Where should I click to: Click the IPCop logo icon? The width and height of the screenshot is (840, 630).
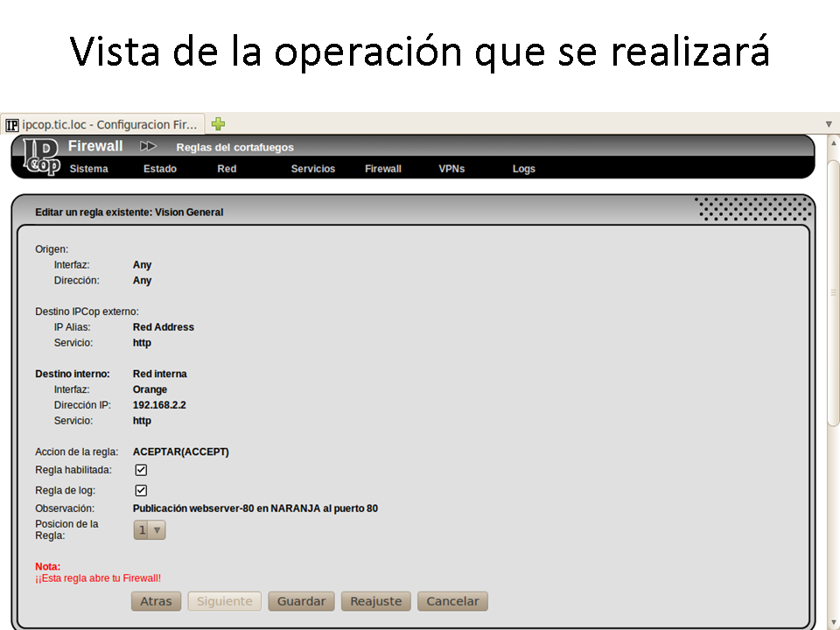[41, 157]
